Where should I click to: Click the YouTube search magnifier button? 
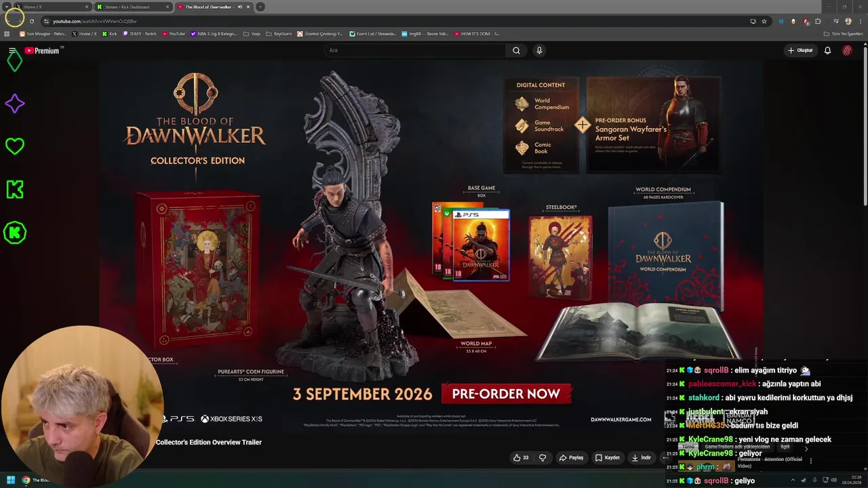pos(516,50)
